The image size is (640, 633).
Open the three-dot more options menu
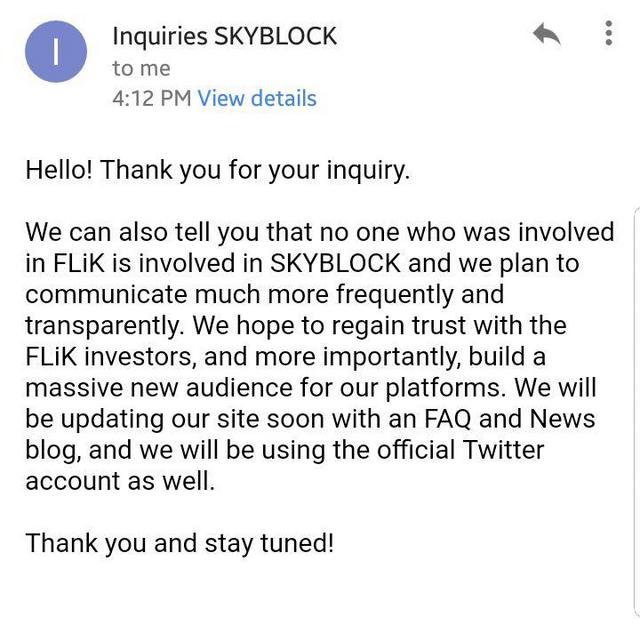pos(608,33)
